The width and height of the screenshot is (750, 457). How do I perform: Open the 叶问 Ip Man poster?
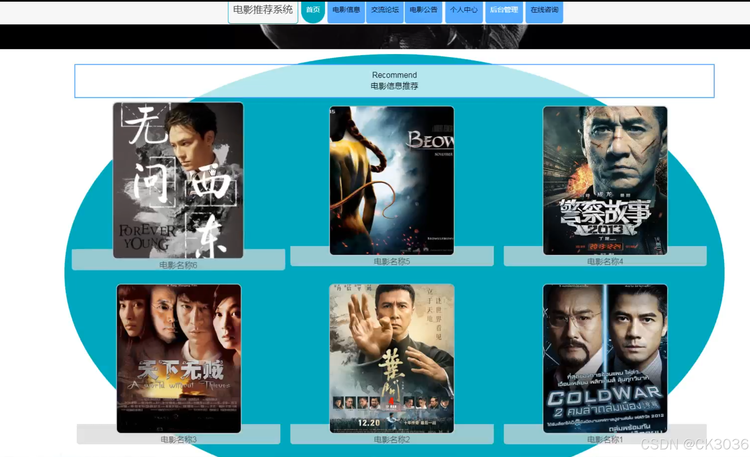(392, 358)
